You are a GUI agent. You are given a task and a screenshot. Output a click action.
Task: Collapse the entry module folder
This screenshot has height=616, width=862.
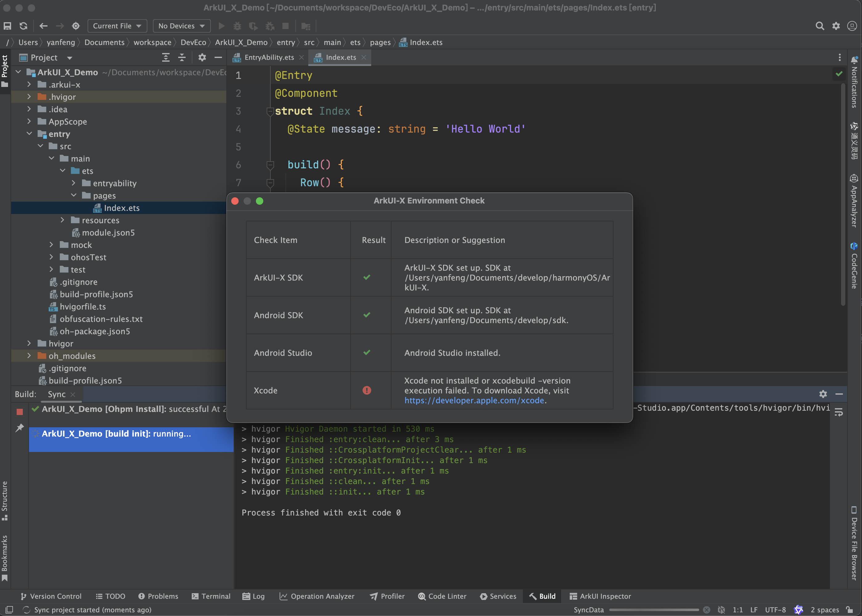coord(29,133)
